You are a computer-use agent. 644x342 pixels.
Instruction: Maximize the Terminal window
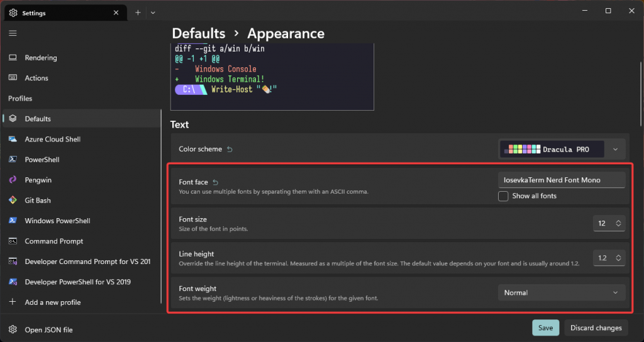[608, 11]
